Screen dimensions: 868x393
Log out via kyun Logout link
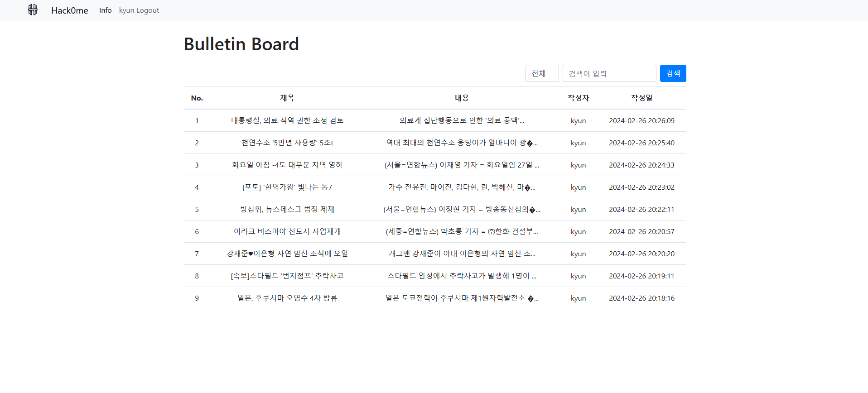click(x=139, y=10)
